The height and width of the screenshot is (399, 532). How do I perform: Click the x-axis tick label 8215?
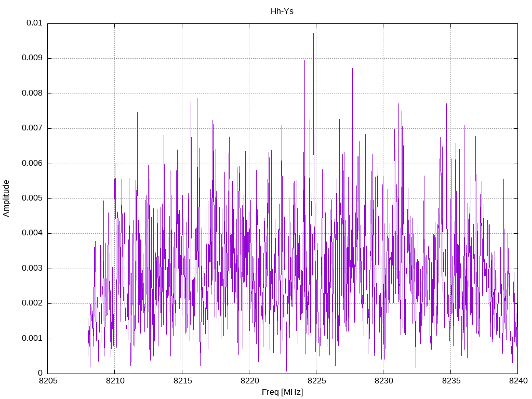click(182, 381)
